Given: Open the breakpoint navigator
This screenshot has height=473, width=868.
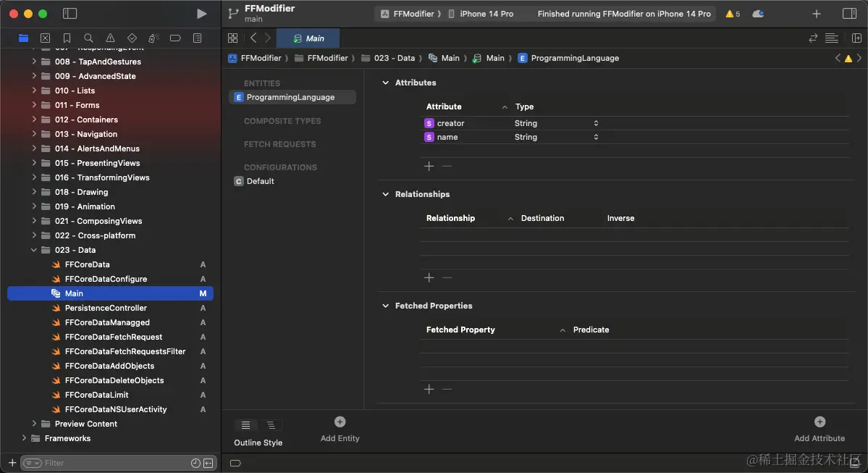Looking at the screenshot, I should click(x=175, y=38).
